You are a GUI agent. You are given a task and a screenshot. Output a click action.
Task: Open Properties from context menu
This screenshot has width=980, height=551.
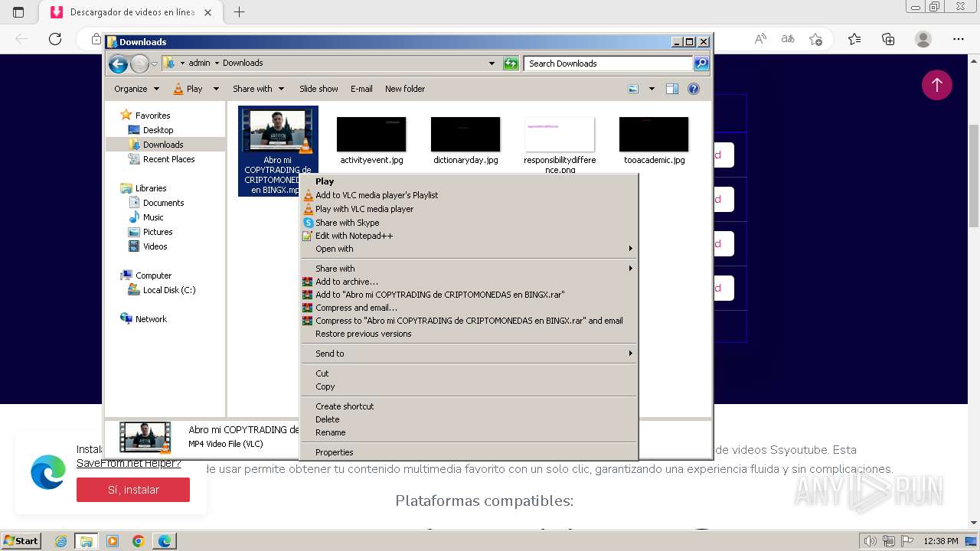(x=469, y=452)
